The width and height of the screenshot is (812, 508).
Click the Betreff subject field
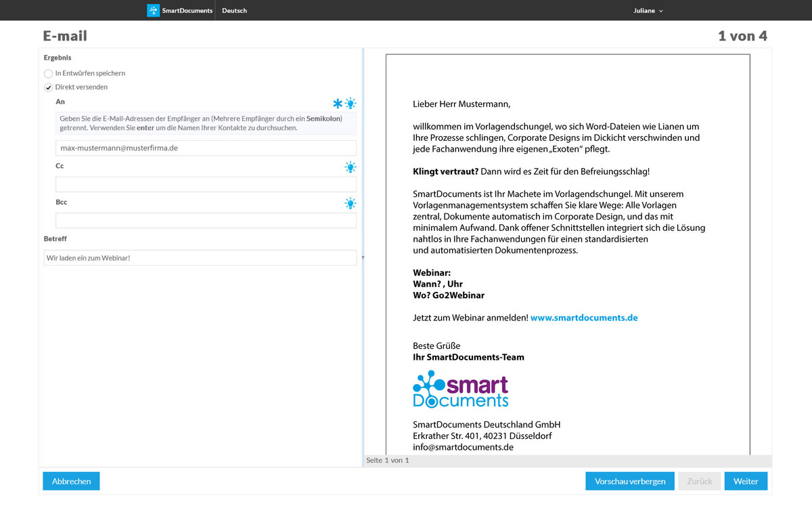coord(200,258)
